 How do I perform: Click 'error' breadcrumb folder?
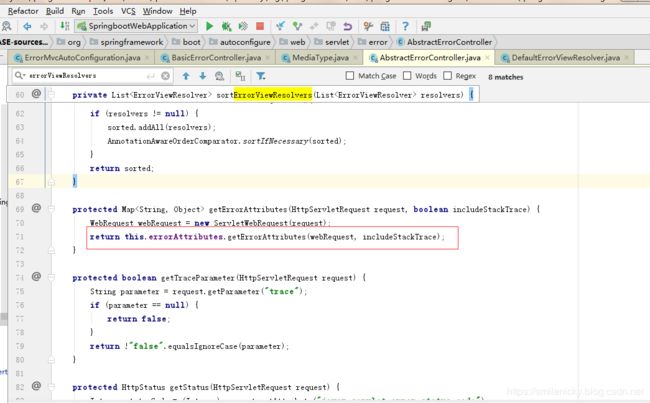click(373, 42)
